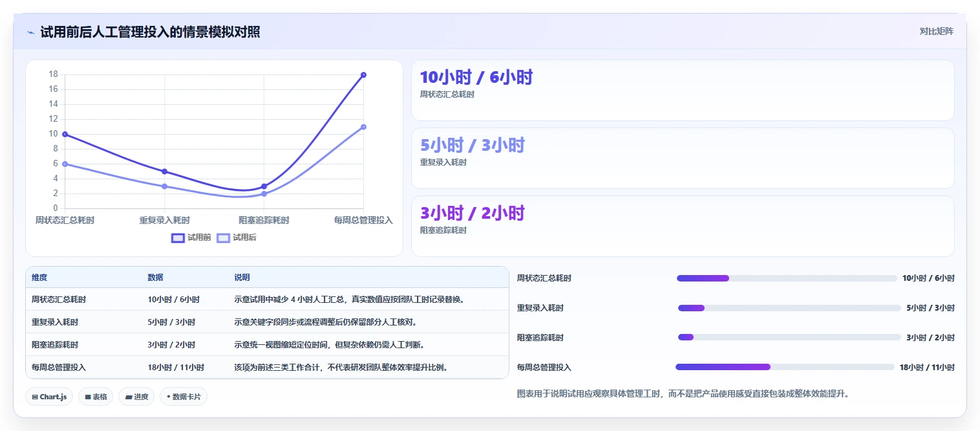This screenshot has height=431, width=980.
Task: Click the 表格 tag chip
Action: tap(96, 397)
